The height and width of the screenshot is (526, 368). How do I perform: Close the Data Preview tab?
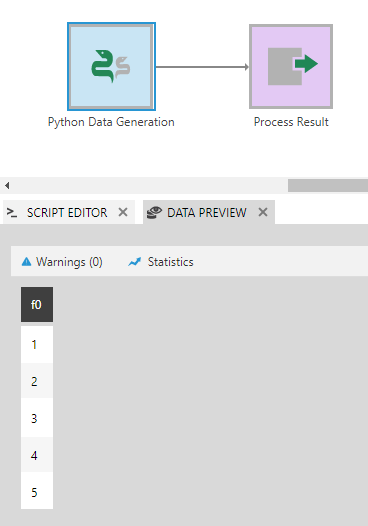coord(263,212)
